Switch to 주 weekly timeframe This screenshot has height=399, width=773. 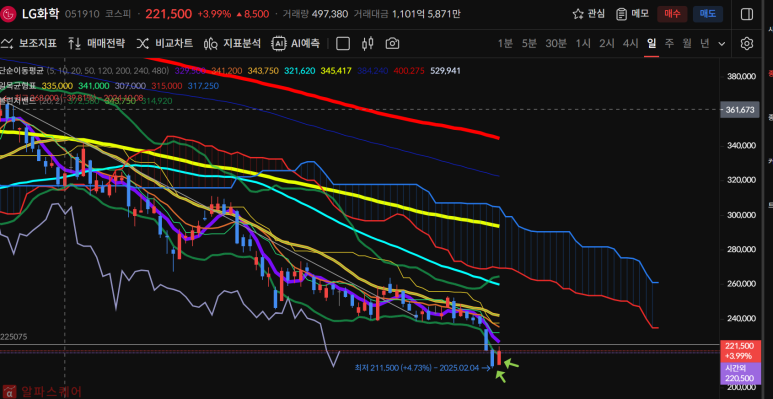[x=669, y=43]
